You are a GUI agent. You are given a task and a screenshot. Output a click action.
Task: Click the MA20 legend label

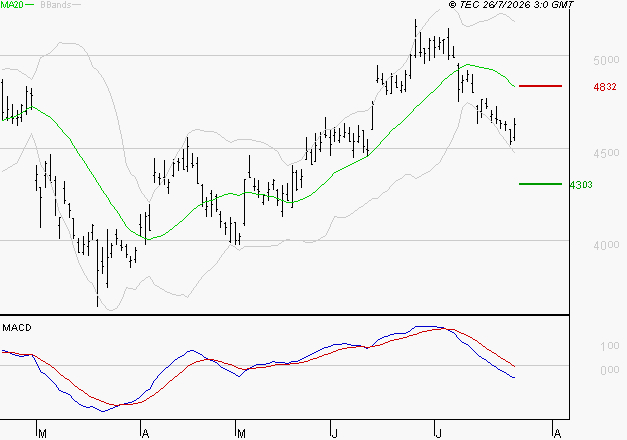pyautogui.click(x=11, y=5)
